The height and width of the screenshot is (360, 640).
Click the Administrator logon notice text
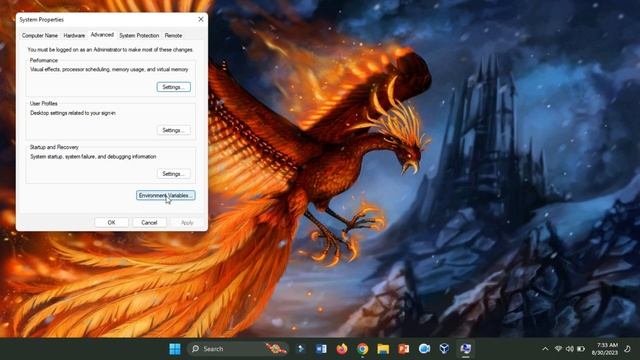coord(110,50)
